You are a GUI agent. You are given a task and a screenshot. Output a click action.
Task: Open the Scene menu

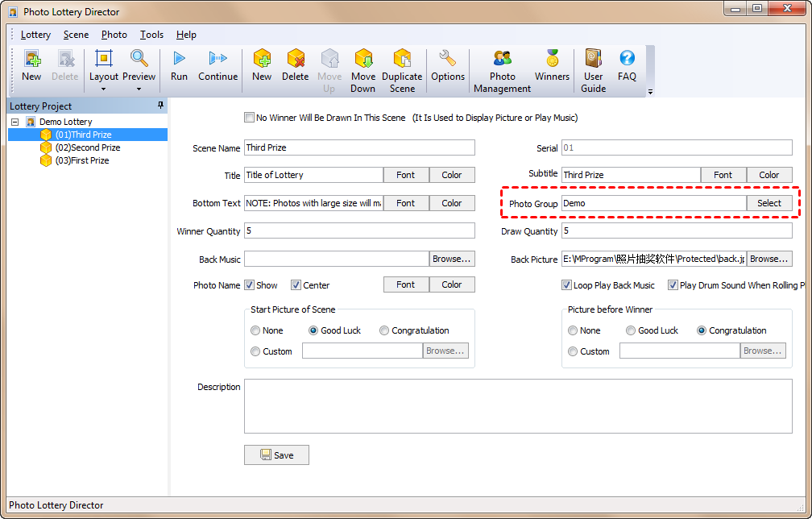click(x=76, y=35)
